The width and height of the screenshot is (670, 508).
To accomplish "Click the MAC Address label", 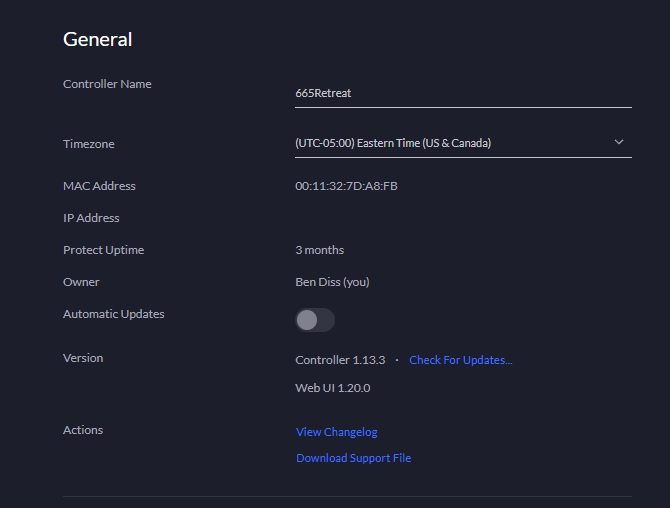I will point(99,186).
